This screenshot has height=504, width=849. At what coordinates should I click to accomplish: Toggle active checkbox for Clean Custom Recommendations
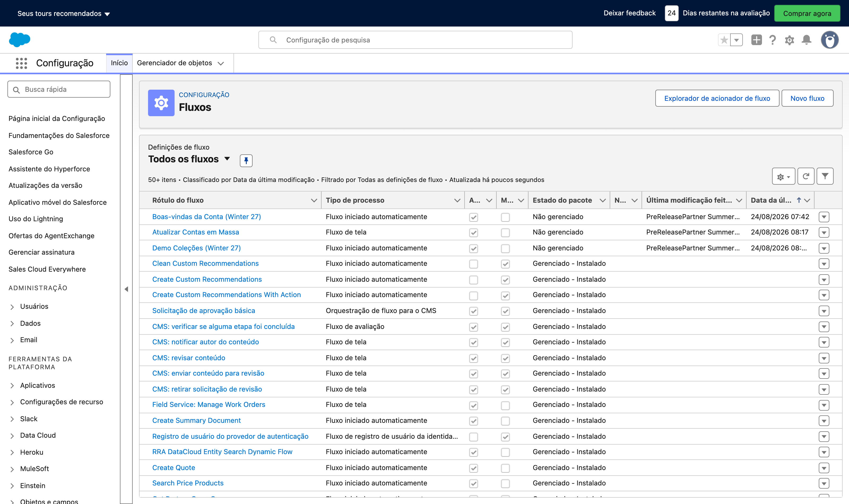[x=473, y=264]
